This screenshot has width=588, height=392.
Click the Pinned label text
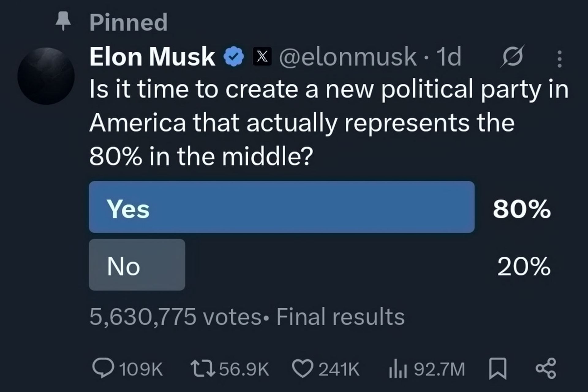[129, 22]
